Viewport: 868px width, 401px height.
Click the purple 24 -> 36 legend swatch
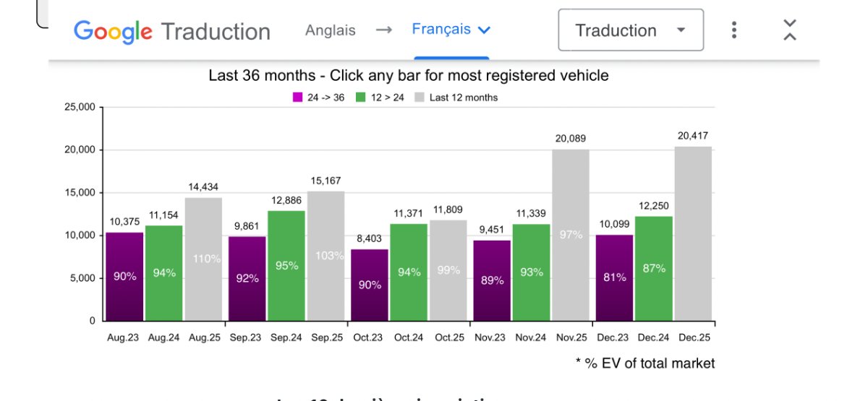pos(297,98)
